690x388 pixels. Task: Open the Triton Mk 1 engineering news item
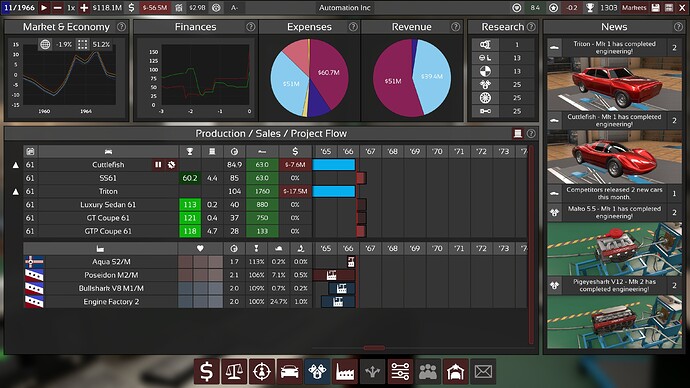pyautogui.click(x=614, y=48)
